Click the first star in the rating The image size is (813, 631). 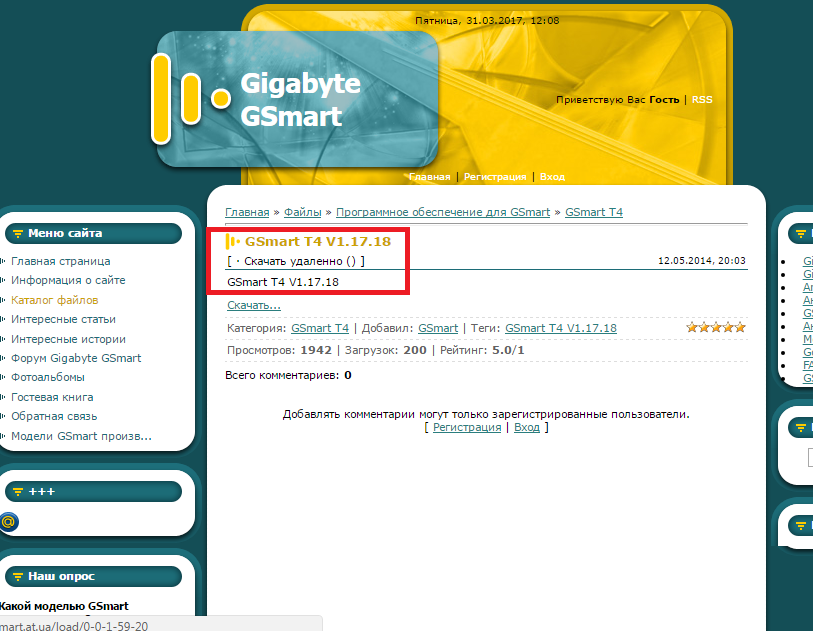pyautogui.click(x=692, y=327)
